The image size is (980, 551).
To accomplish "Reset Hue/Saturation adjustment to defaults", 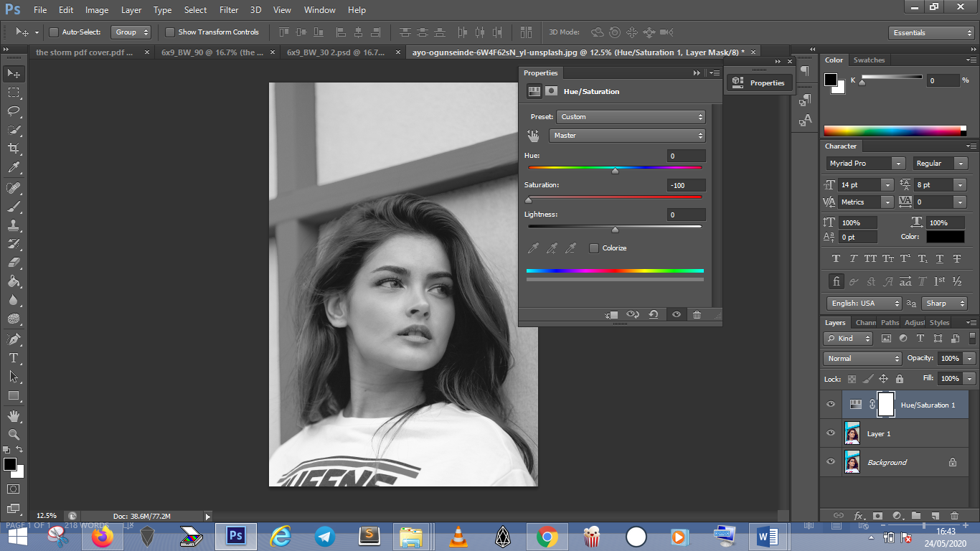I will tap(654, 314).
